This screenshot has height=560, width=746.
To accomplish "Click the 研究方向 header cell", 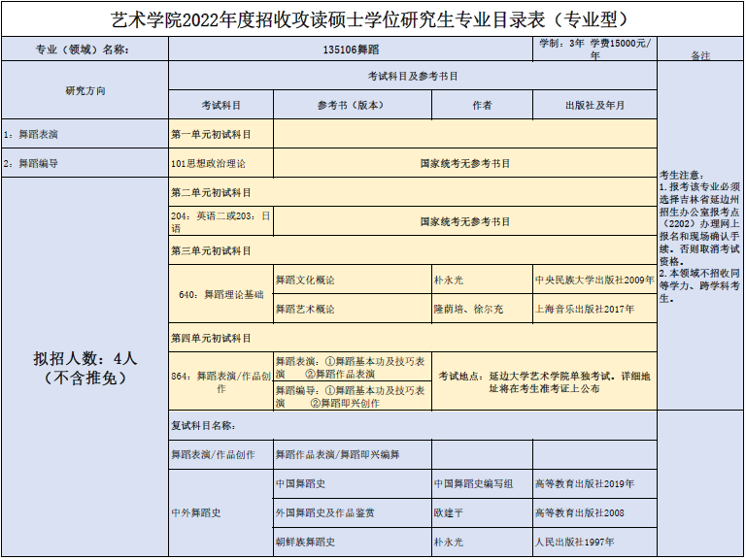I will 85,90.
